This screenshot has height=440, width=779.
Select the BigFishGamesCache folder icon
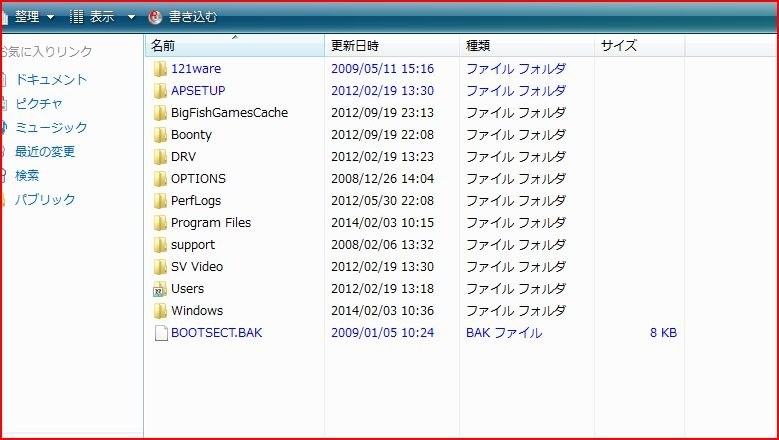pyautogui.click(x=160, y=113)
